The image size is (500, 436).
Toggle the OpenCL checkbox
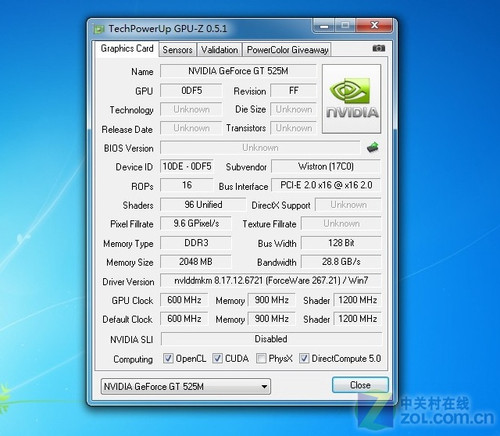[x=168, y=359]
